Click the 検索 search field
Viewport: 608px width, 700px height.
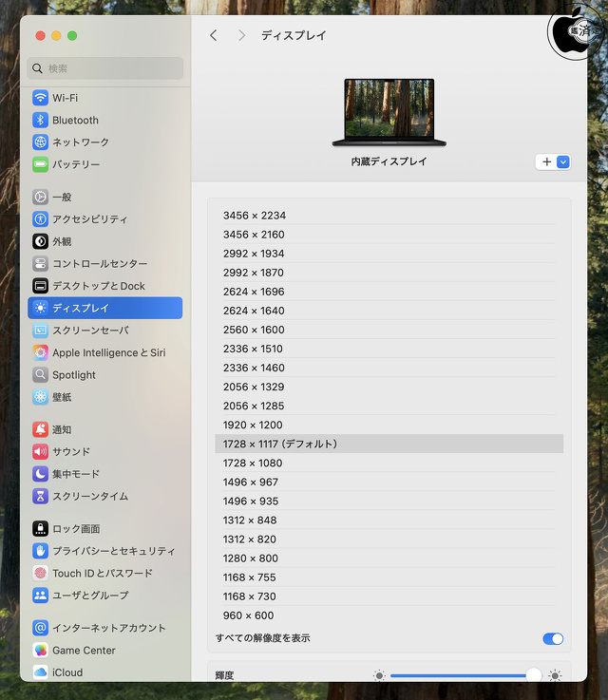(104, 68)
